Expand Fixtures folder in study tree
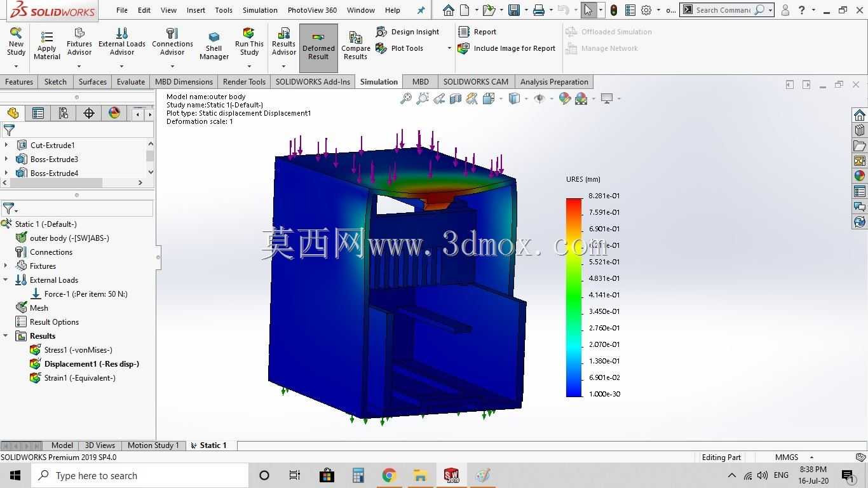868x488 pixels. point(6,266)
